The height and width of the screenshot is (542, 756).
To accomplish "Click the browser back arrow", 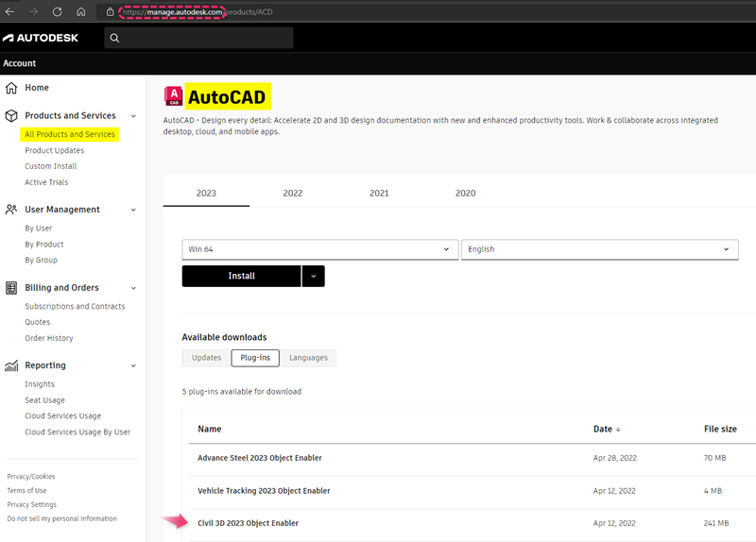I will click(9, 11).
